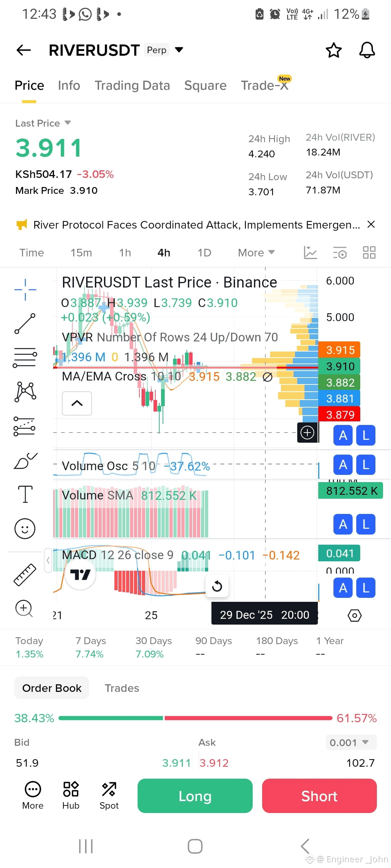Select the zoom in tool
This screenshot has width=391, height=868.
click(24, 609)
